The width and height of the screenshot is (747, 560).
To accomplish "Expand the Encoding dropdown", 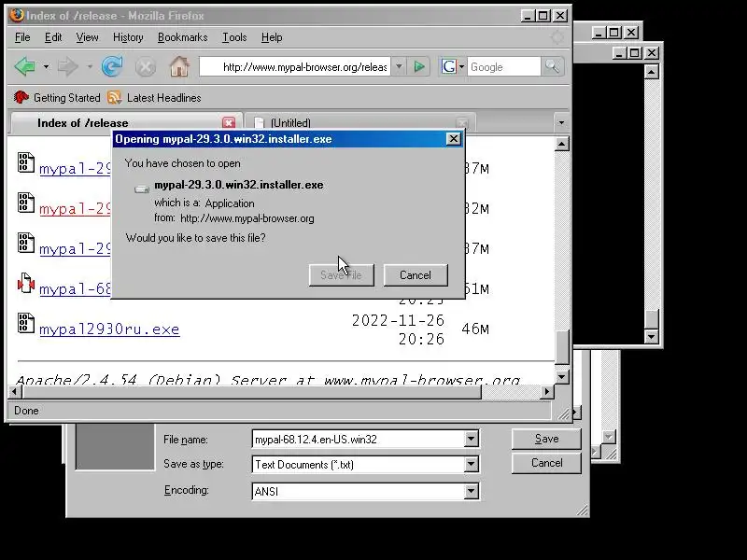I will point(472,491).
